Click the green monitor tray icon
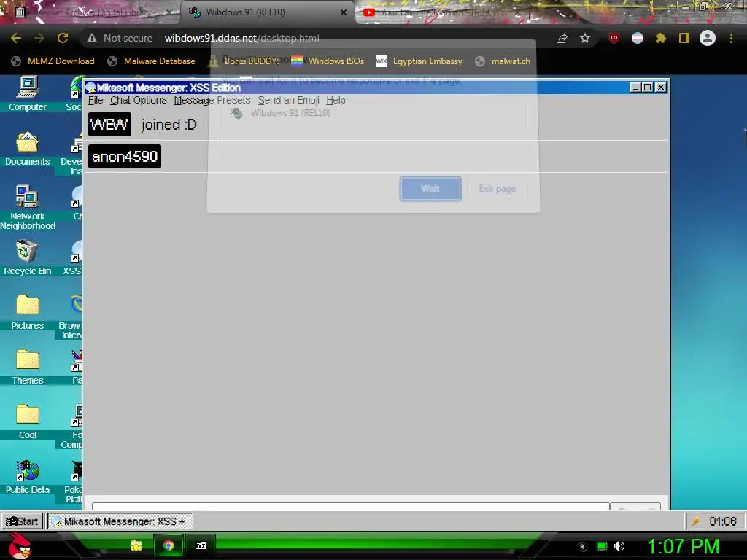 coord(602,546)
